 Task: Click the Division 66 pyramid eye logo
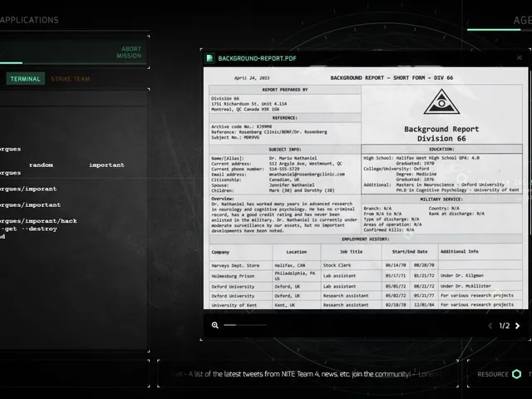pos(441,101)
